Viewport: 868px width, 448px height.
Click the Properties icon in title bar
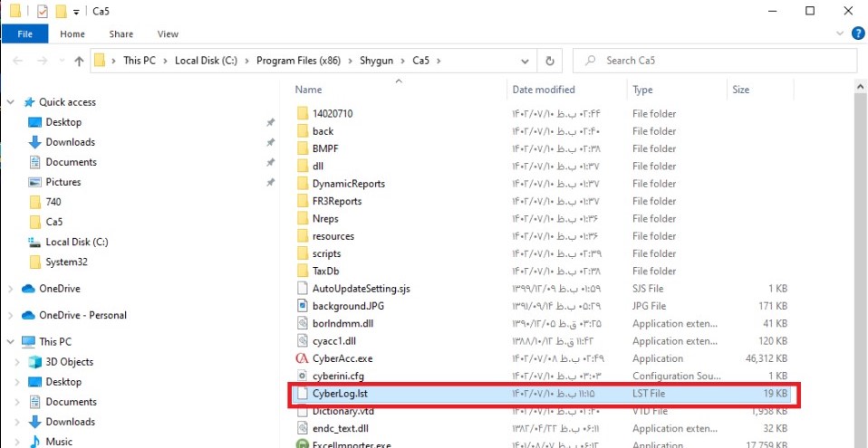(39, 11)
